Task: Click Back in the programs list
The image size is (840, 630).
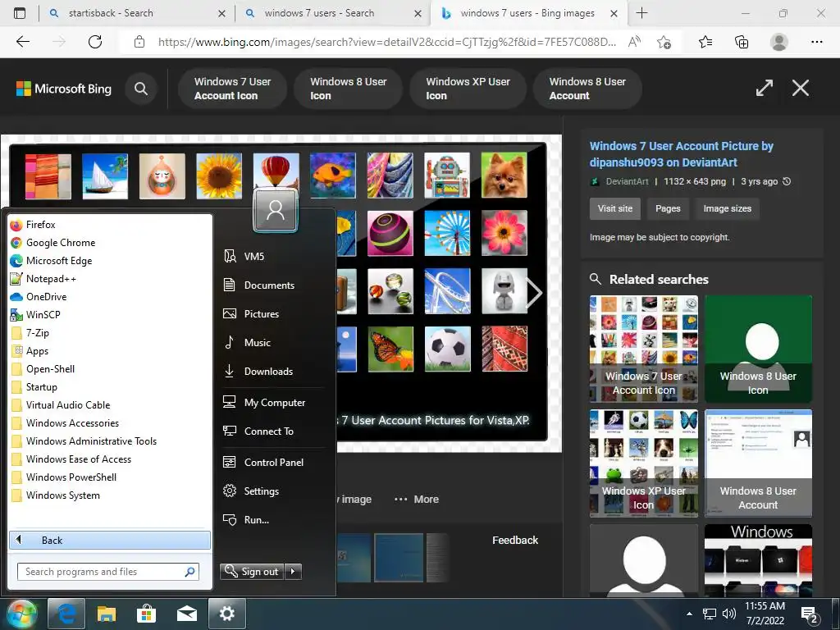Action: (110, 540)
